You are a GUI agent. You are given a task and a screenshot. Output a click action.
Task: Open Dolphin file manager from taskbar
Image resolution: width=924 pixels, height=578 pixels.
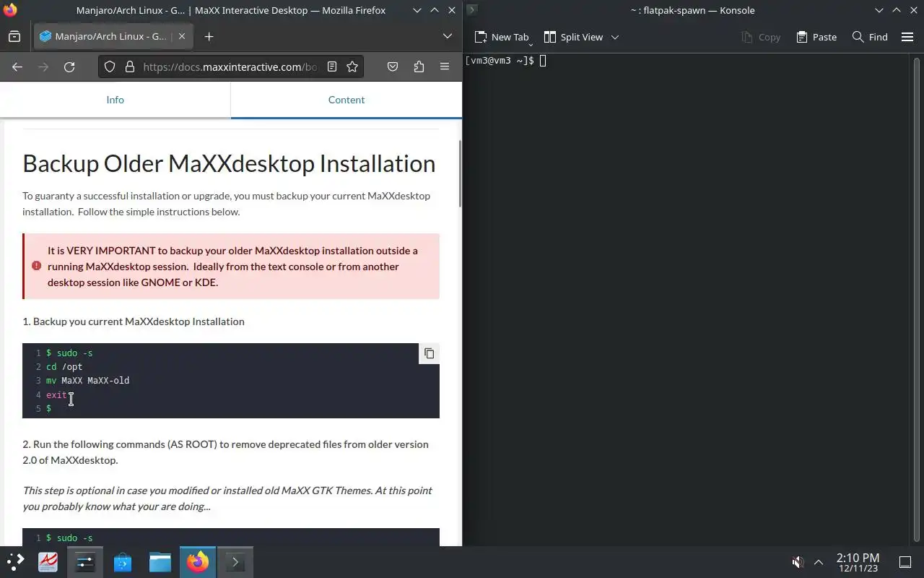tap(160, 562)
